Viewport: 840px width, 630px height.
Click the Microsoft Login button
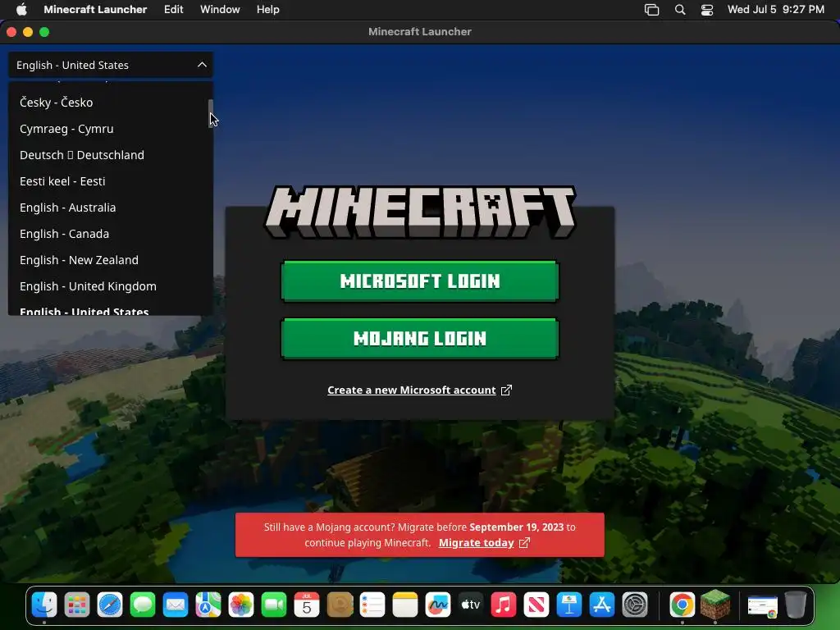(420, 281)
